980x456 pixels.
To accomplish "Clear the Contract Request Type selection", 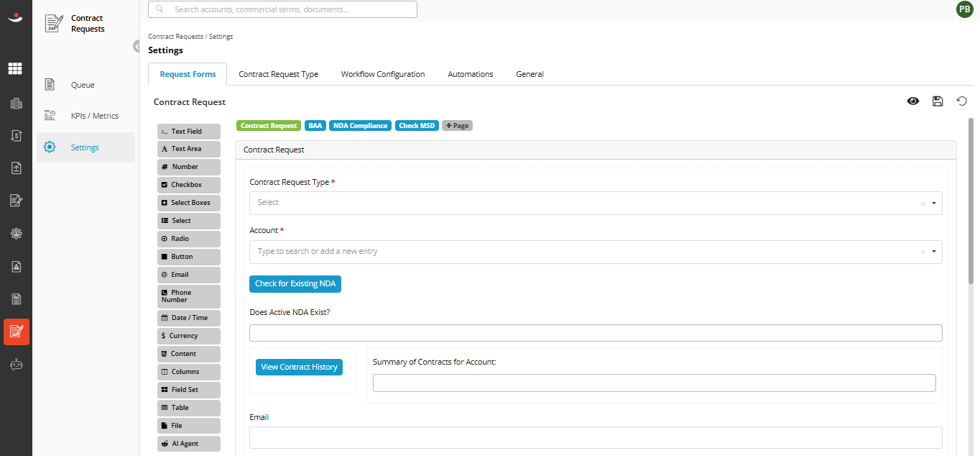I will click(923, 204).
